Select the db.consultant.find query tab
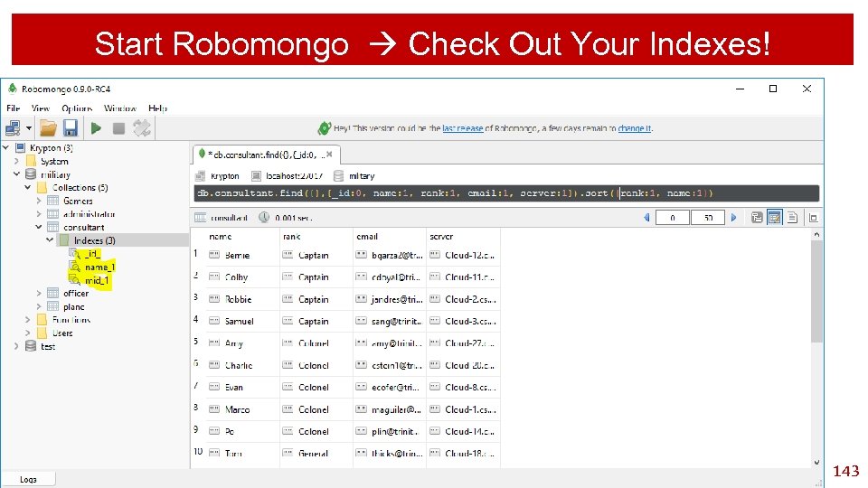This screenshot has height=488, width=868. [x=265, y=155]
